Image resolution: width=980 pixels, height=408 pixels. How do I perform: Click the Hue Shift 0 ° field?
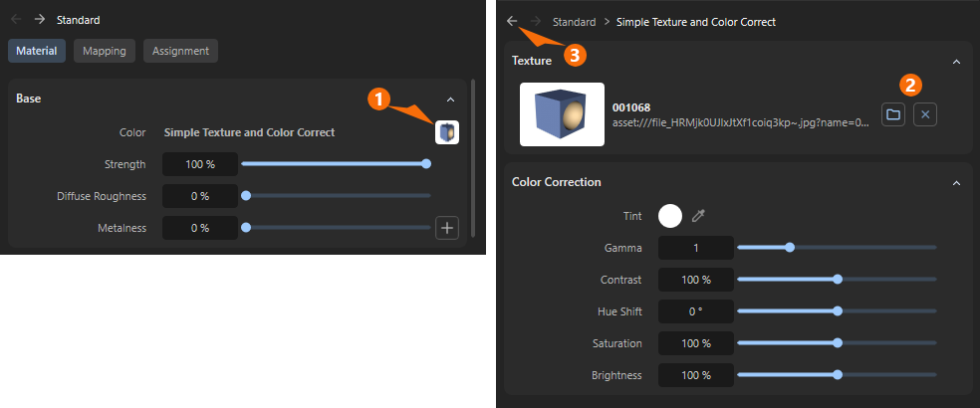click(695, 311)
